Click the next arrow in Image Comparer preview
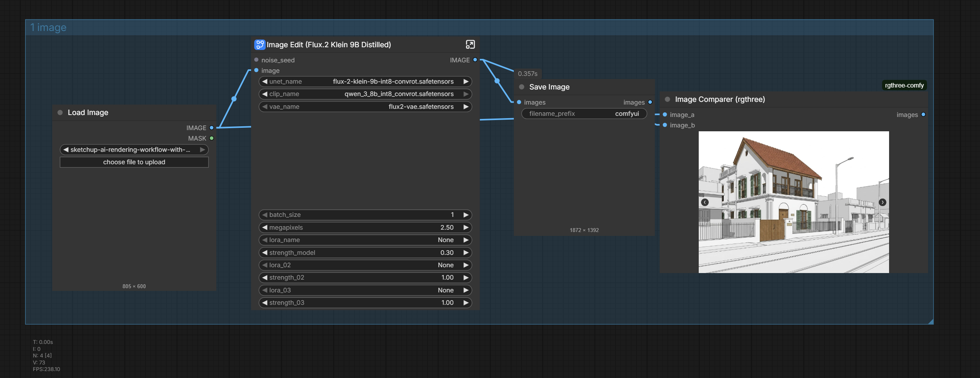980x378 pixels. [883, 202]
